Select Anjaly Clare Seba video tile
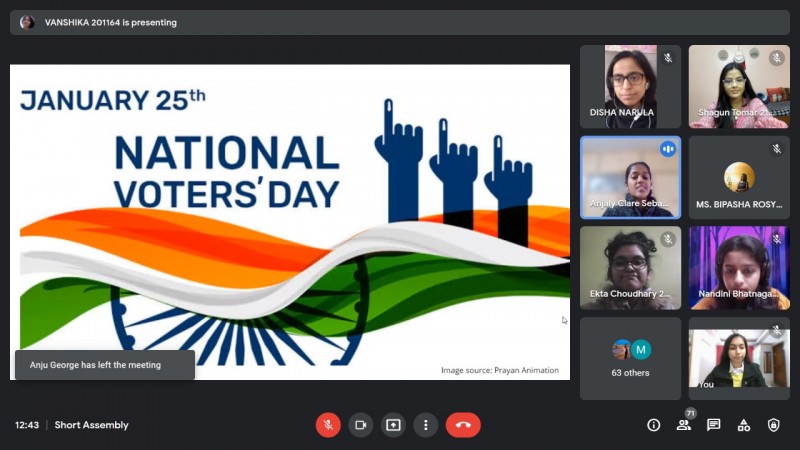Screen dimensions: 800x450 tap(631, 178)
